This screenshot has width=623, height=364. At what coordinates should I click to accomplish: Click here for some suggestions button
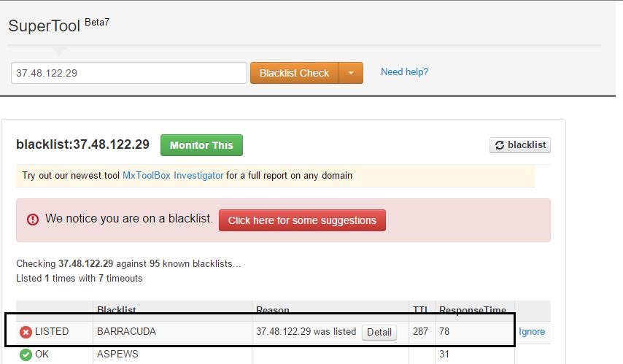302,220
